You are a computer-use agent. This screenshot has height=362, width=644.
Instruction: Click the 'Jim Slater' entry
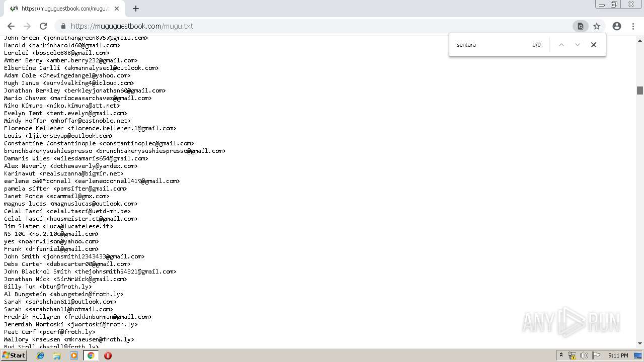pyautogui.click(x=58, y=226)
